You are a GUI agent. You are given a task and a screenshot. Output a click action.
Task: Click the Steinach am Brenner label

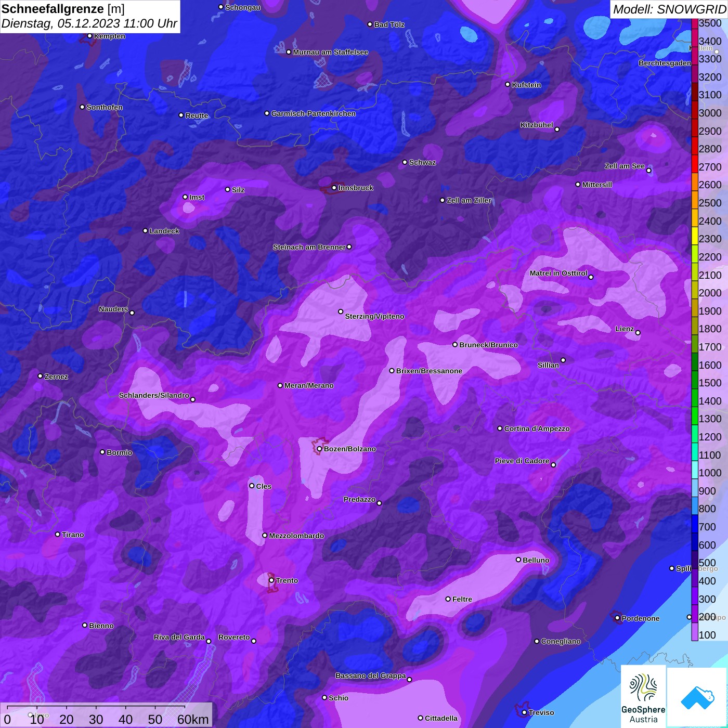(309, 247)
